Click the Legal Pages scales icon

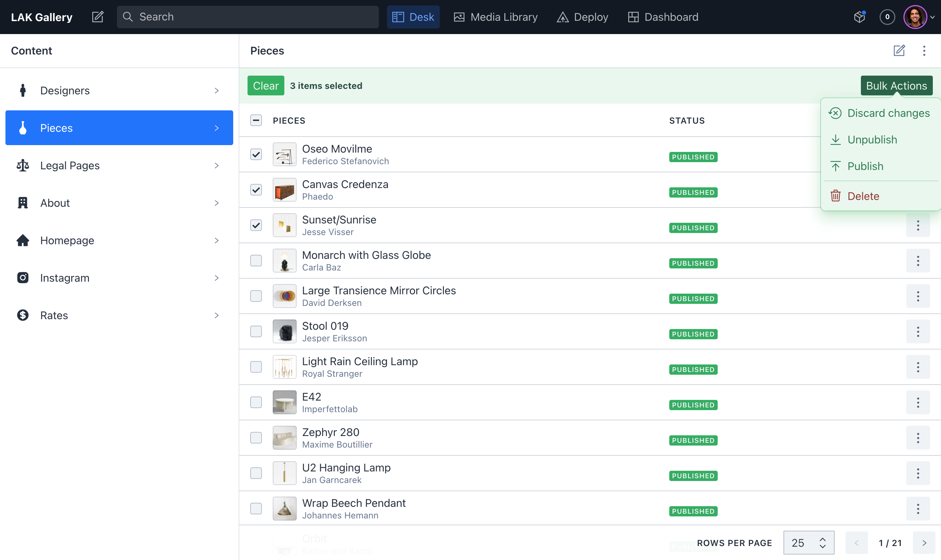(23, 165)
